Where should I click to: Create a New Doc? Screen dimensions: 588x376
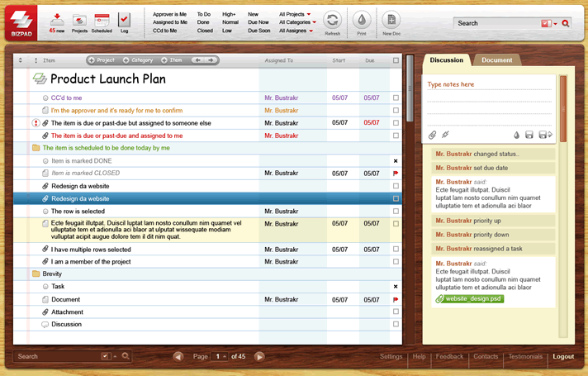tap(391, 20)
